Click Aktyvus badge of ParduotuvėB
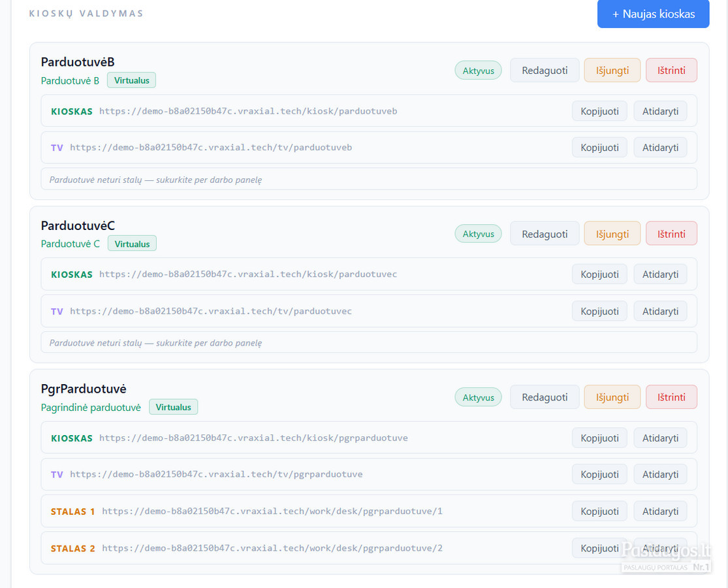 click(478, 71)
